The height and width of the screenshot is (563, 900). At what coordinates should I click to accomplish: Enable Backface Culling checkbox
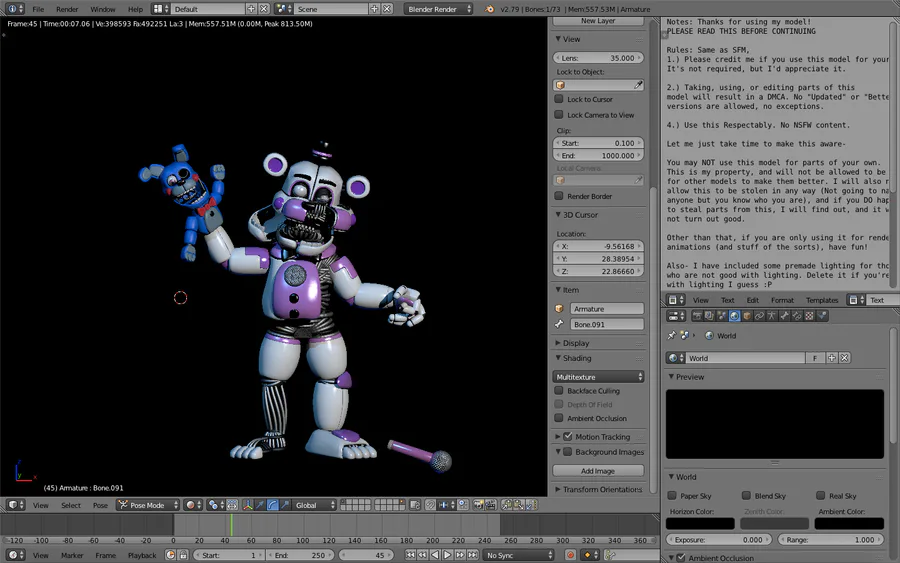[x=559, y=390]
